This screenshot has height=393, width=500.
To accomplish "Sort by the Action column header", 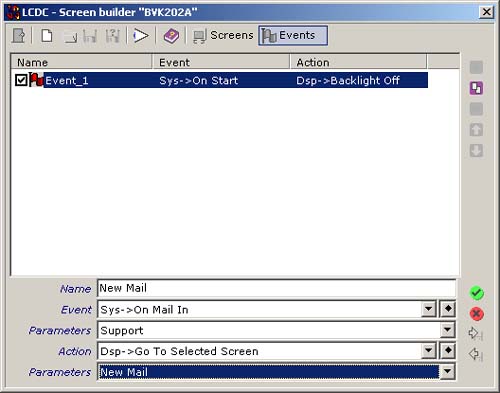I will [x=358, y=62].
